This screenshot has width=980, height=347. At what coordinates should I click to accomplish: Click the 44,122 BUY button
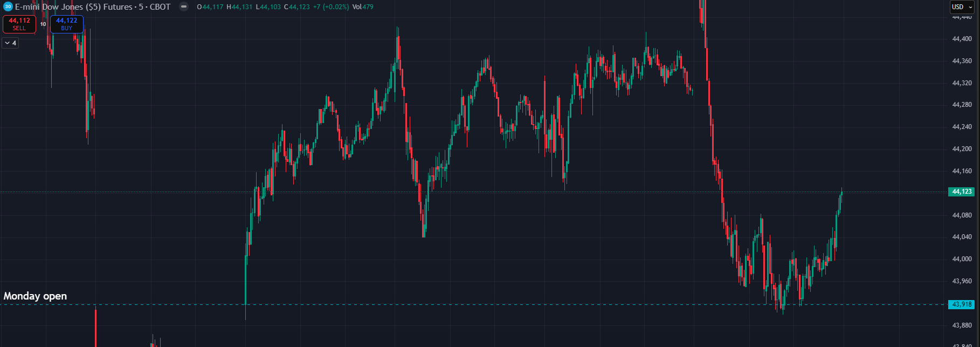click(x=67, y=24)
